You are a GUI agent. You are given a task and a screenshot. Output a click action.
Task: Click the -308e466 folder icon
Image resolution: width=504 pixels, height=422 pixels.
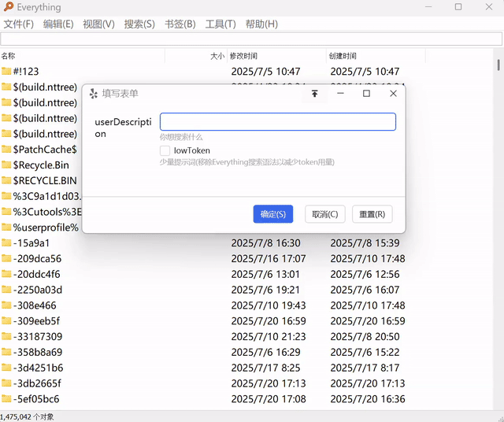[x=6, y=305]
